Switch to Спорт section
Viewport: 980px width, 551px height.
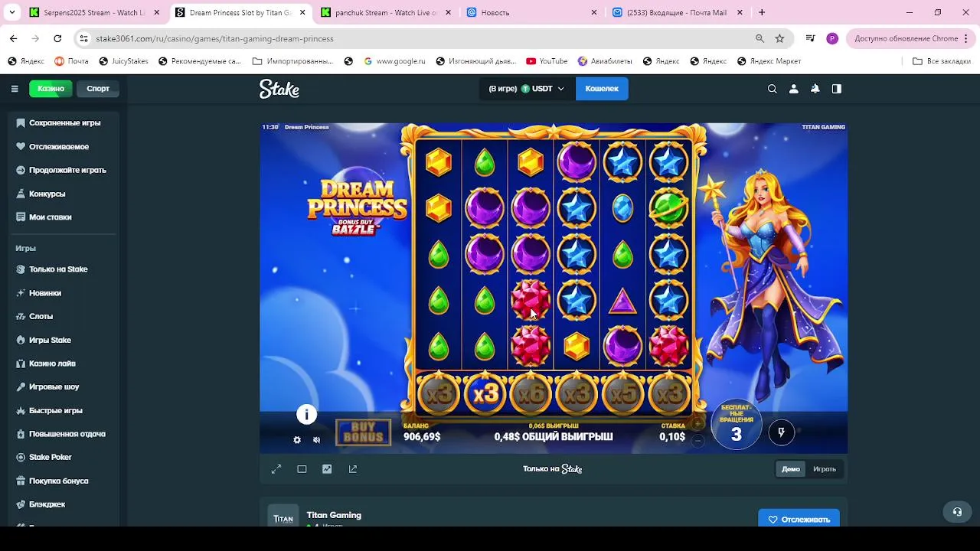click(98, 89)
